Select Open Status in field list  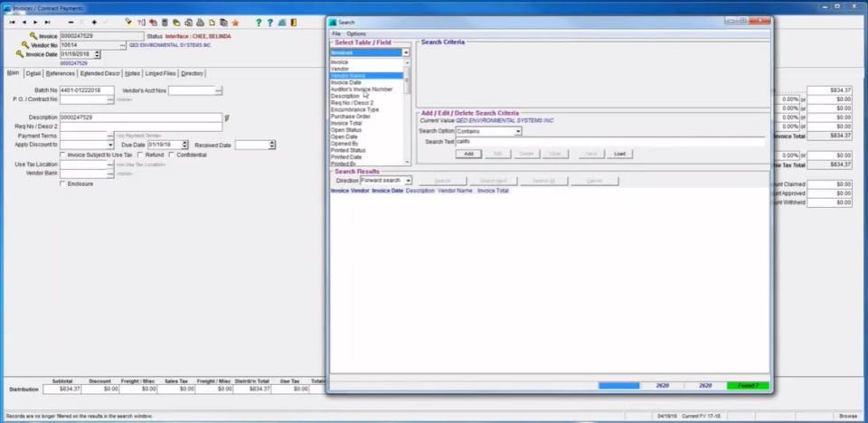point(346,130)
